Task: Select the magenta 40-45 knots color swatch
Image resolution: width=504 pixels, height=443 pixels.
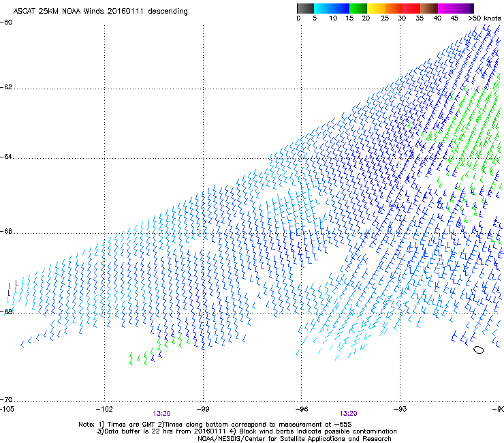Action: (447, 8)
